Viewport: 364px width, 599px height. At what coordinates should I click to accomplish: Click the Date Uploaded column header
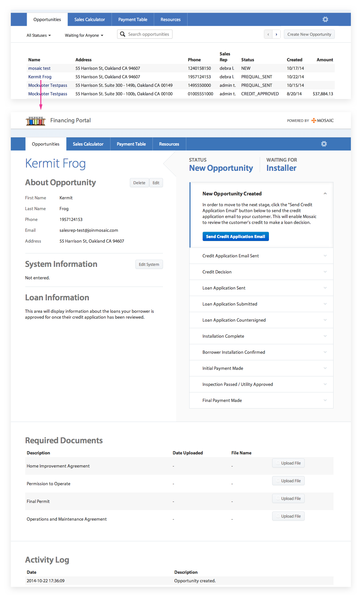tap(188, 453)
